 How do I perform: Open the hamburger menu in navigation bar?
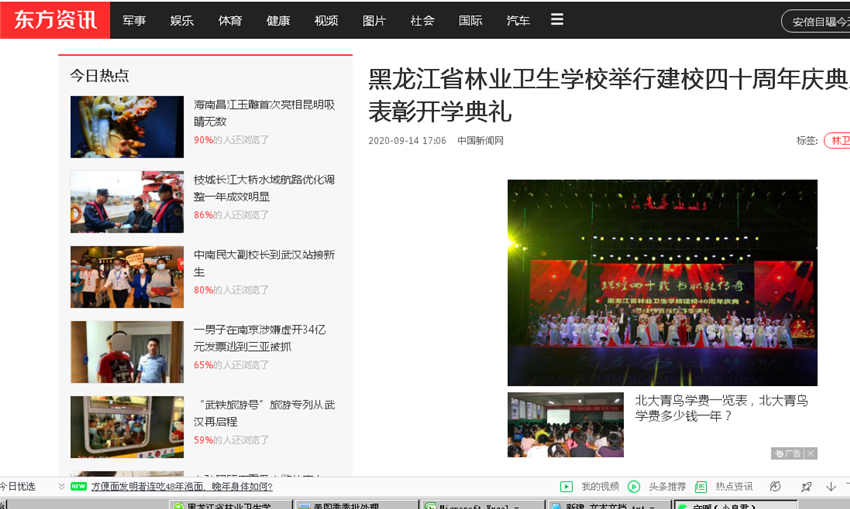557,19
